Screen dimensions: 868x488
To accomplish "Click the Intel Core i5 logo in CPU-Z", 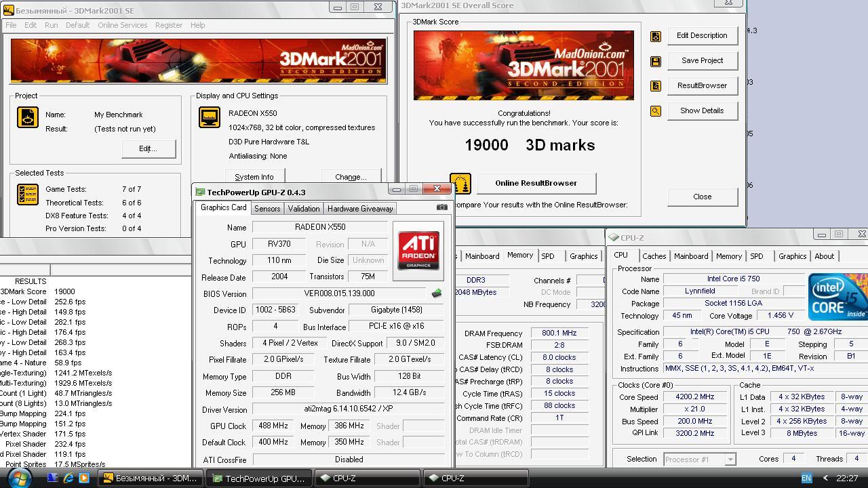I will (837, 297).
